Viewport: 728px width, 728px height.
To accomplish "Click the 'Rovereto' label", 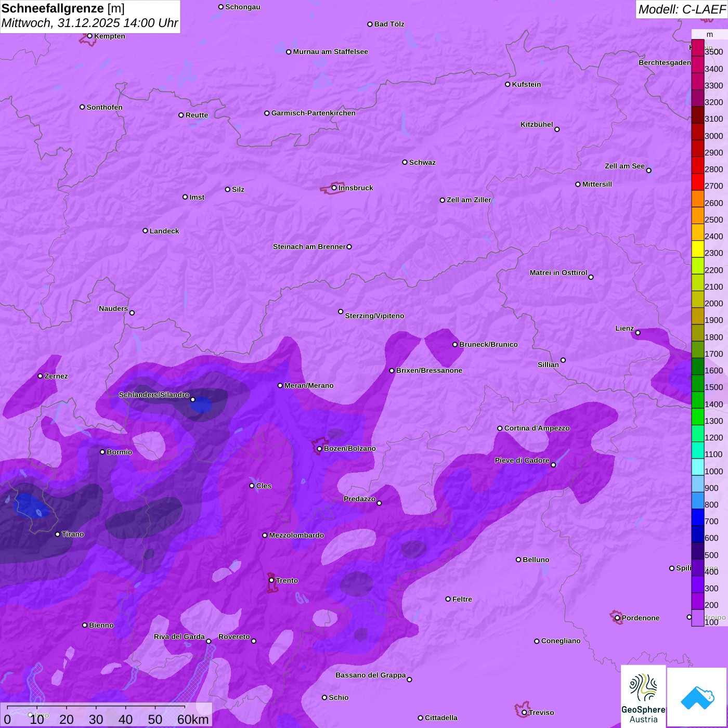I will 235,636.
